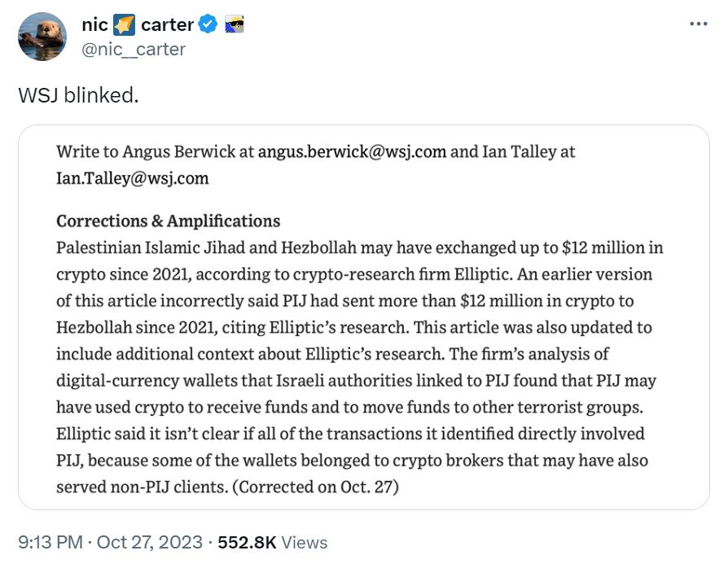Open the @nic__carter handle link
This screenshot has width=728, height=568.
coord(134,49)
